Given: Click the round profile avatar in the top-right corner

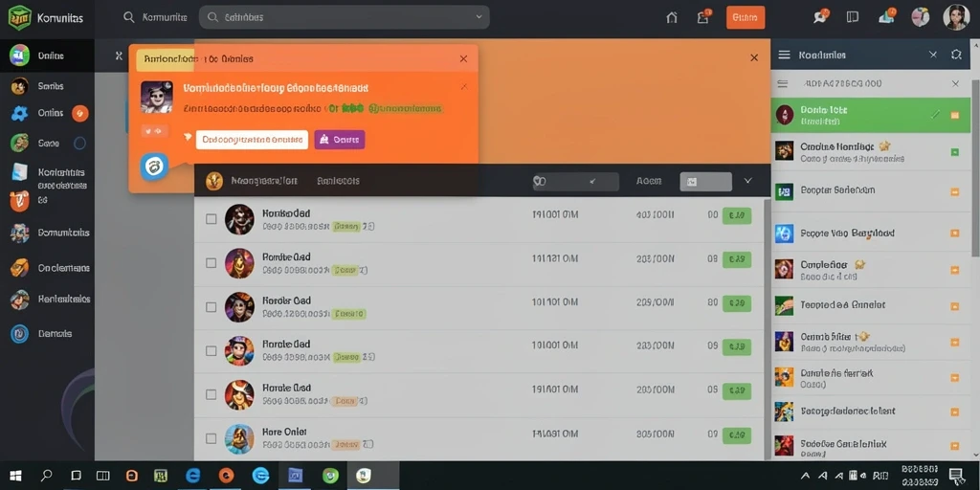Looking at the screenshot, I should [956, 17].
